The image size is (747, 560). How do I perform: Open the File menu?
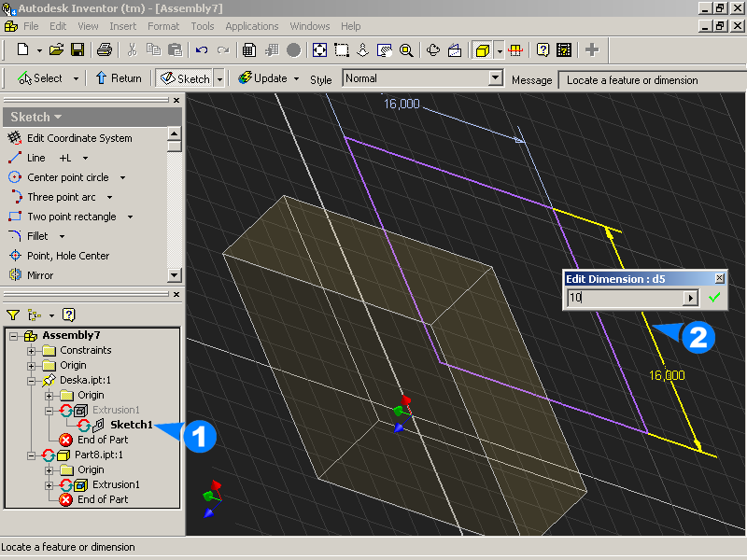[x=31, y=26]
